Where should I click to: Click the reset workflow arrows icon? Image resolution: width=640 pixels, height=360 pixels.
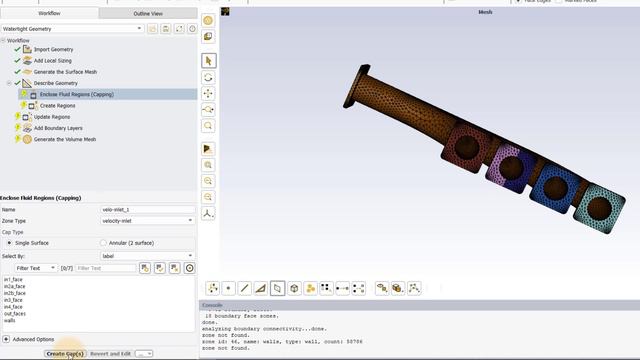[x=179, y=29]
